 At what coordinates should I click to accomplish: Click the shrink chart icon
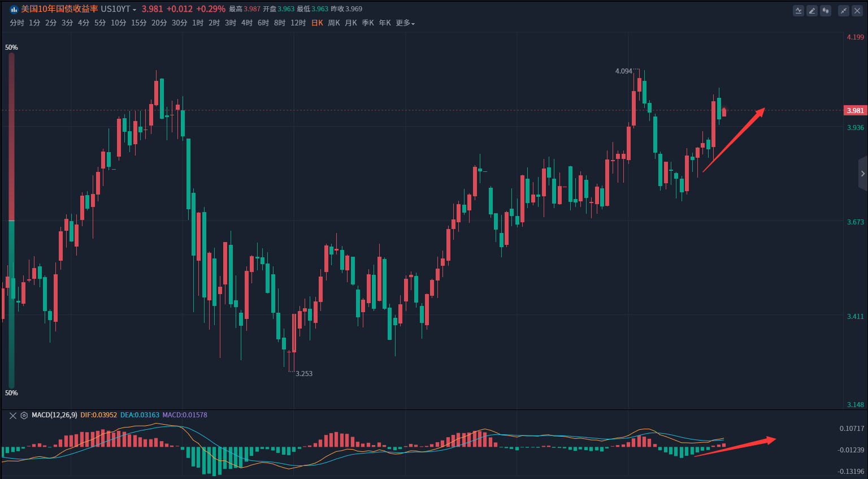pyautogui.click(x=843, y=10)
